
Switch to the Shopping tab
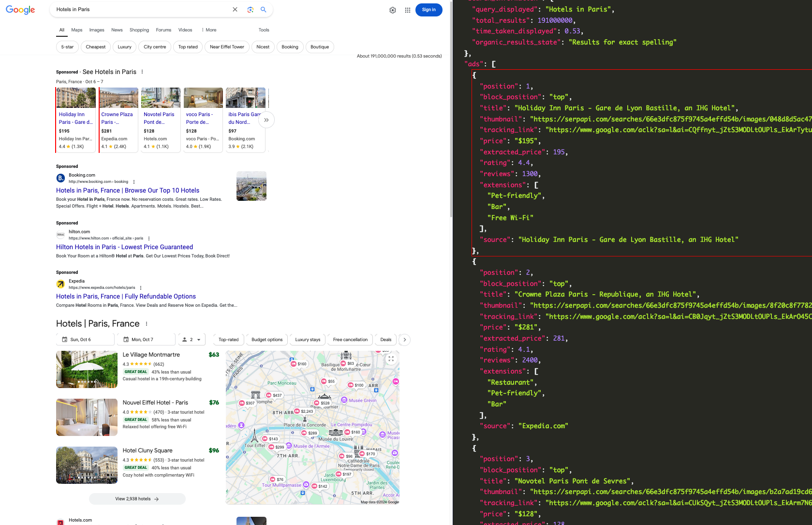139,30
